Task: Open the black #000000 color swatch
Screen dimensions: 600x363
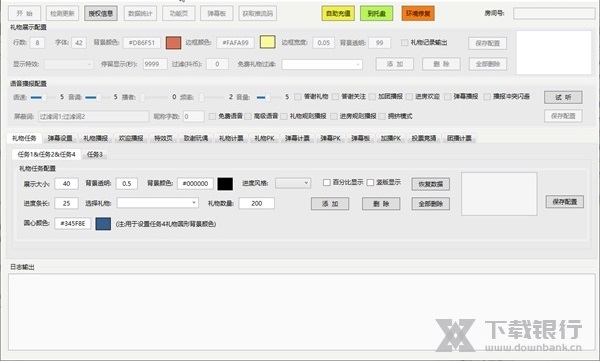Action: click(x=225, y=184)
